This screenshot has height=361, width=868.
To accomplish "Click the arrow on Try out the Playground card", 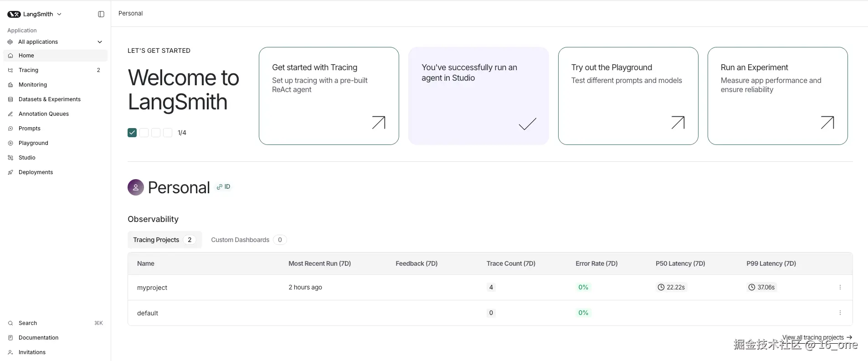I will [678, 123].
